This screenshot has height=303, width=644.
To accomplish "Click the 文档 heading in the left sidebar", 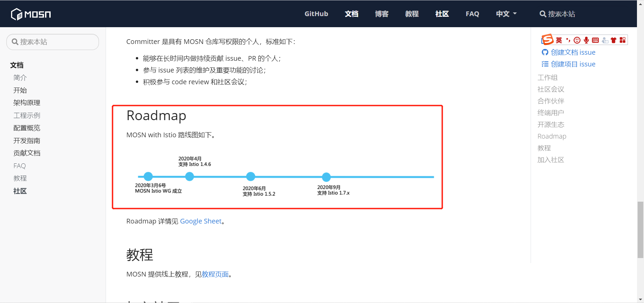I will tap(17, 65).
